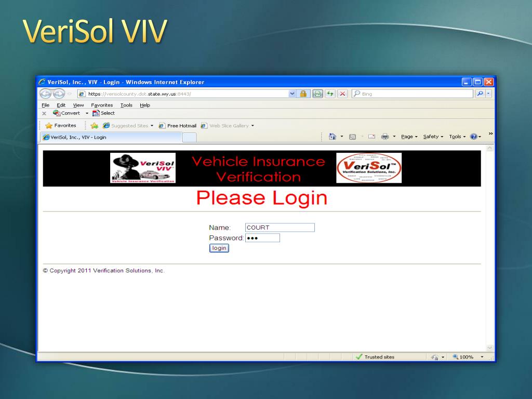This screenshot has width=532, height=399.
Task: Expand the address bar URL dropdown
Action: (292, 94)
